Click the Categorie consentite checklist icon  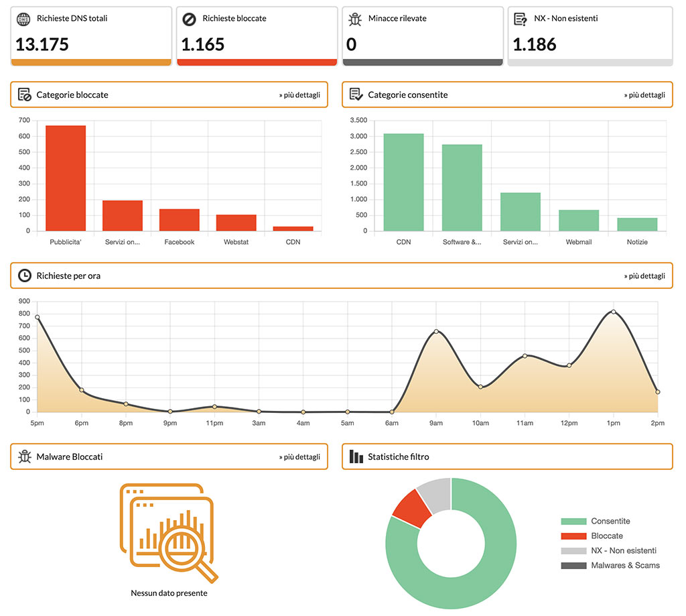[356, 95]
